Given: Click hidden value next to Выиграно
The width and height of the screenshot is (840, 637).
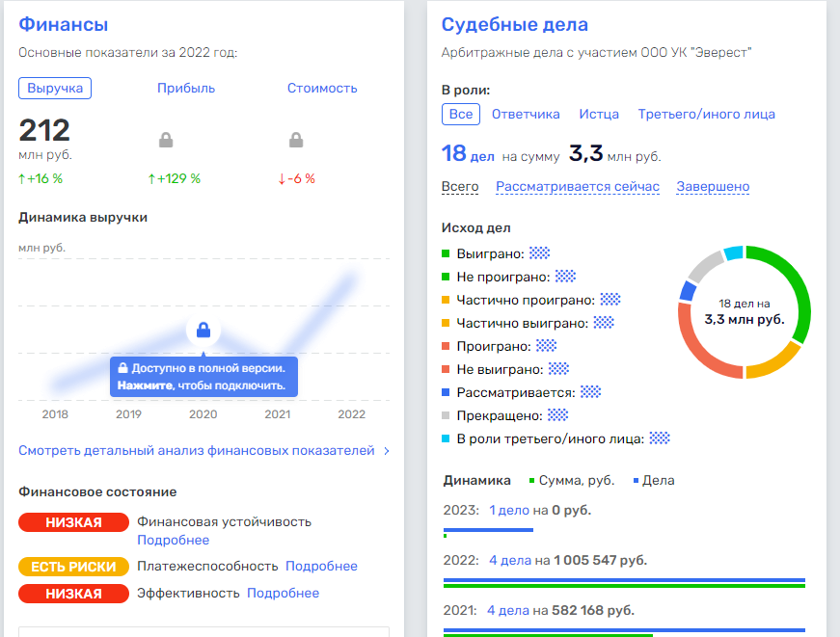Looking at the screenshot, I should point(539,253).
